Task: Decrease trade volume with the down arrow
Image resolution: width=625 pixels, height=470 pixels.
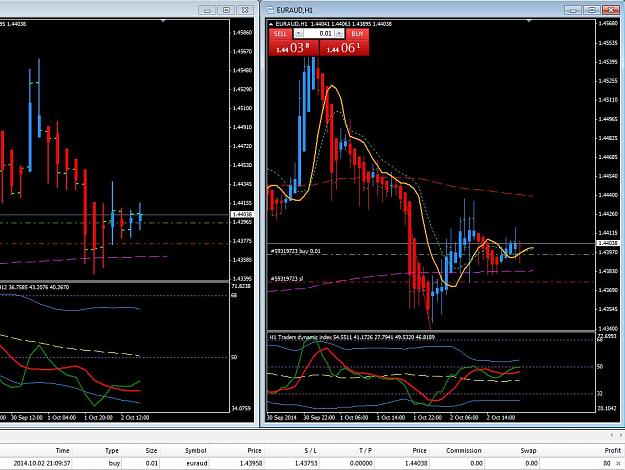Action: pos(299,33)
